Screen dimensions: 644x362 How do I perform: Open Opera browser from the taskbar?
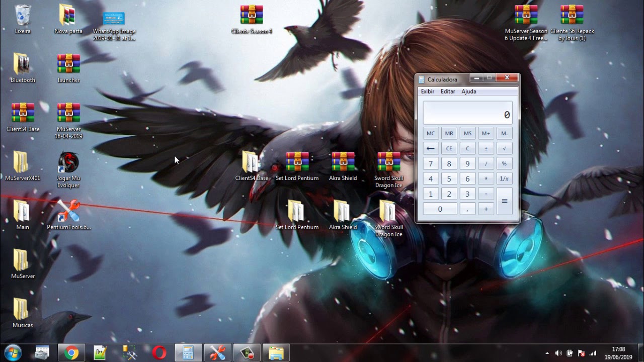click(x=159, y=353)
